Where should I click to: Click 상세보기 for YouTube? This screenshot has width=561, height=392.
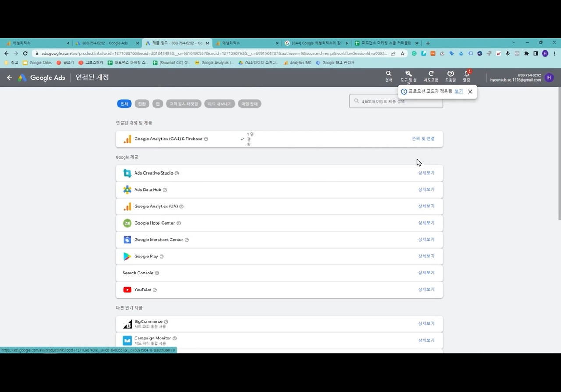426,290
